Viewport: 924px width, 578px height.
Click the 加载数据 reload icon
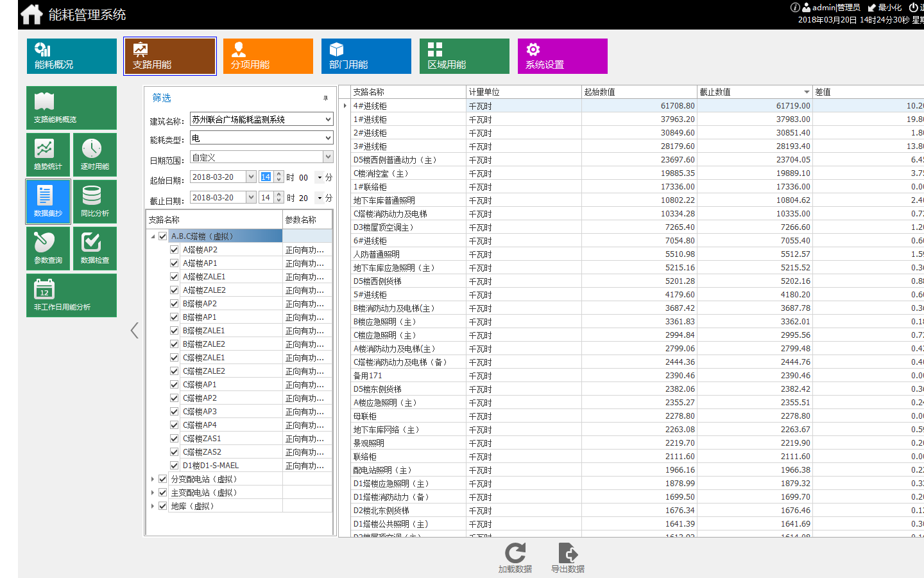point(515,554)
